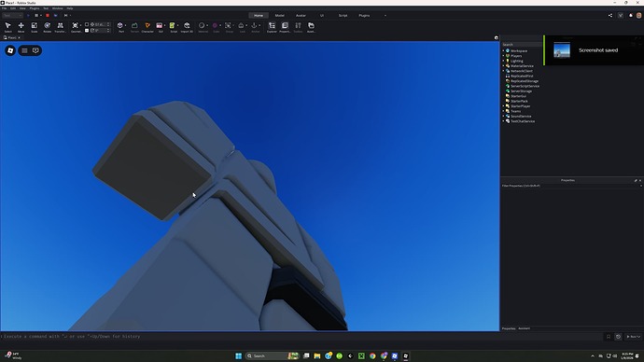Expand the Players tree node
Image resolution: width=644 pixels, height=362 pixels.
[504, 56]
